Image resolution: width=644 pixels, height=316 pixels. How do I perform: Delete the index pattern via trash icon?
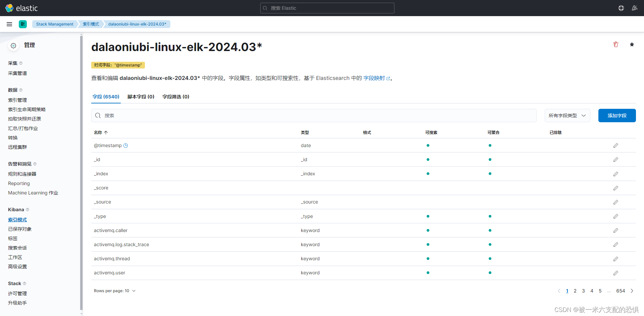pyautogui.click(x=616, y=44)
